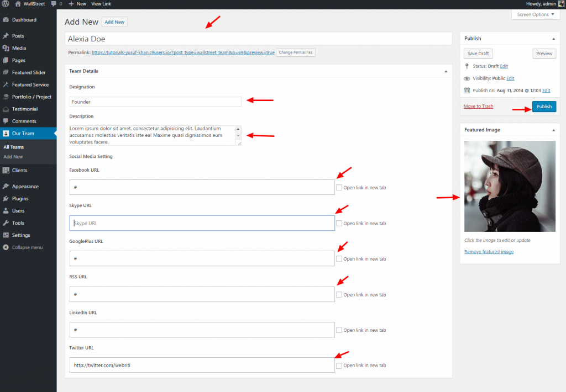Click the Collapse menu arrow icon
566x392 pixels.
pos(6,247)
